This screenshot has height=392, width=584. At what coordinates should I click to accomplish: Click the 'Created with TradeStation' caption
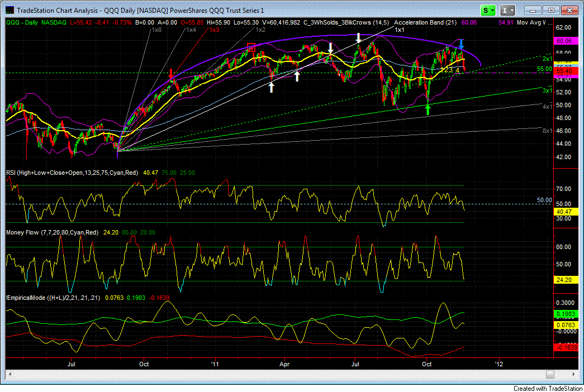click(x=548, y=388)
